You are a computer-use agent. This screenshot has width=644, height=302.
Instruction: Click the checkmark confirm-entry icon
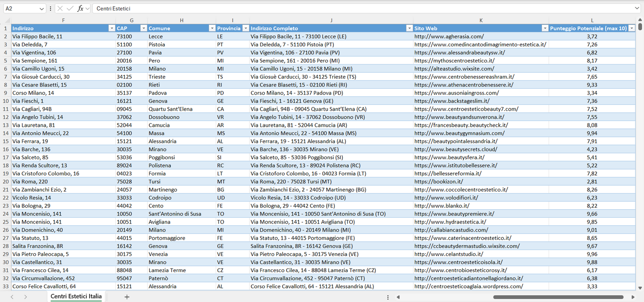coord(70,8)
